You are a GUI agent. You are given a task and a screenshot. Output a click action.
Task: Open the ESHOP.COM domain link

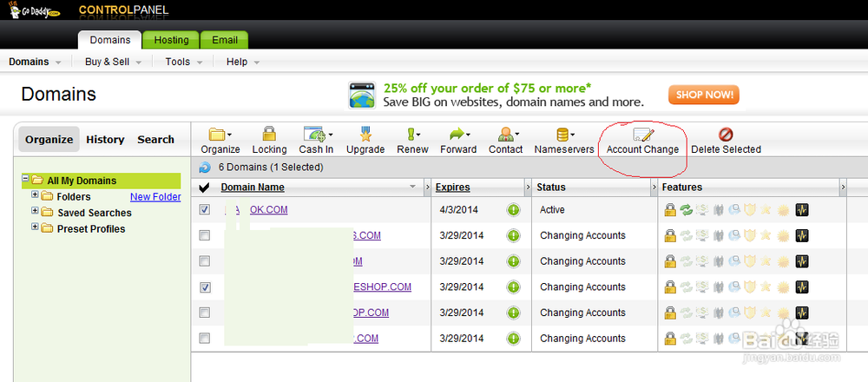(x=382, y=286)
